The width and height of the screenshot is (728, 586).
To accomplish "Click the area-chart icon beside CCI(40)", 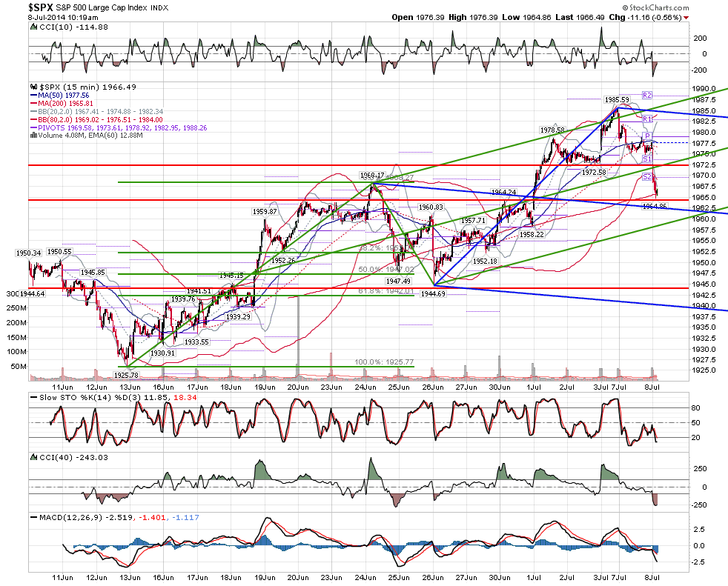I will [33, 457].
